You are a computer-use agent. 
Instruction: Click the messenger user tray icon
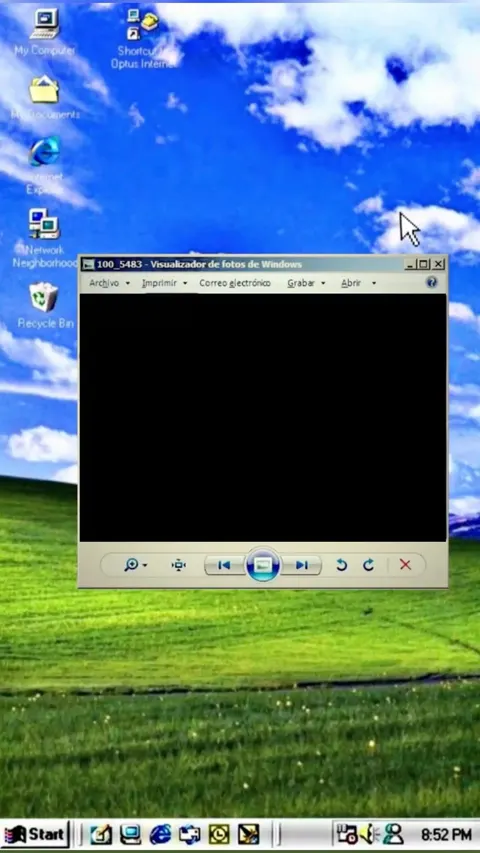pyautogui.click(x=392, y=834)
